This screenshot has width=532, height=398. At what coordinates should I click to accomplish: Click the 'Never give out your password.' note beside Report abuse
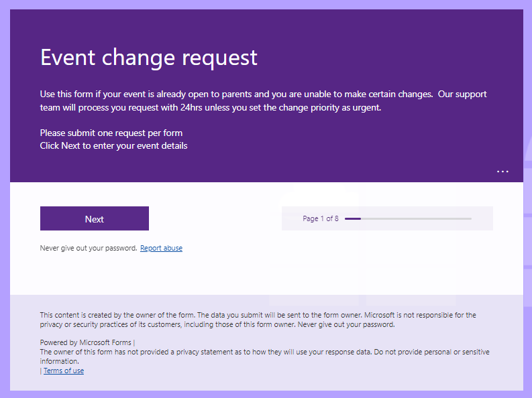[x=89, y=248]
